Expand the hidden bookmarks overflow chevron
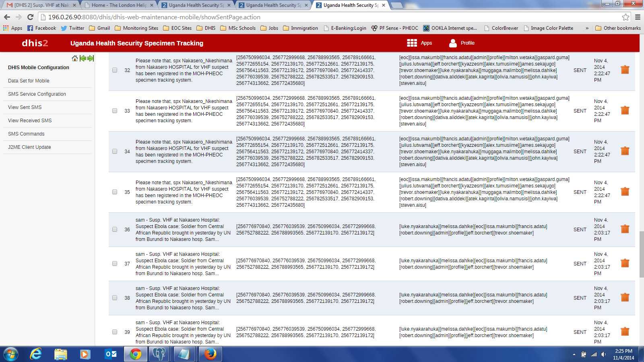 pyautogui.click(x=587, y=28)
